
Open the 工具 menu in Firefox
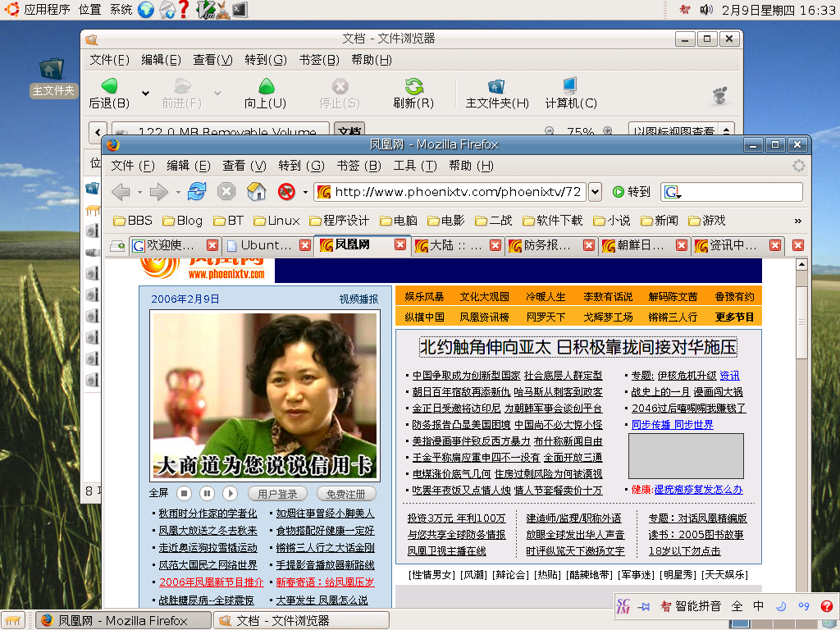point(414,166)
